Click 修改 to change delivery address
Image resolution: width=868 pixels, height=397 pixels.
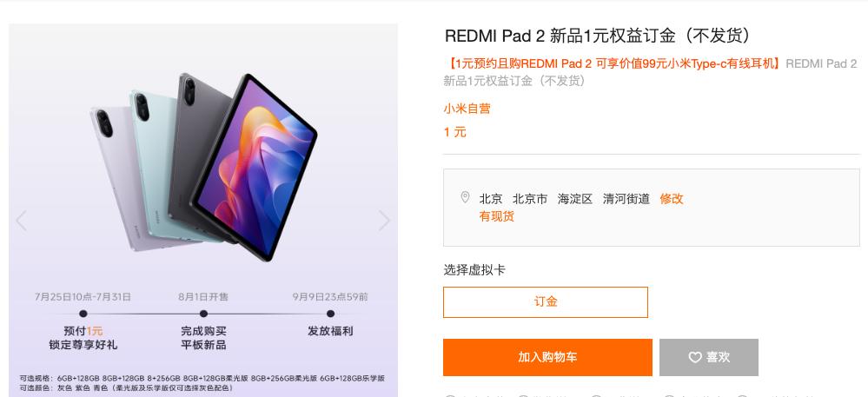[x=672, y=199]
